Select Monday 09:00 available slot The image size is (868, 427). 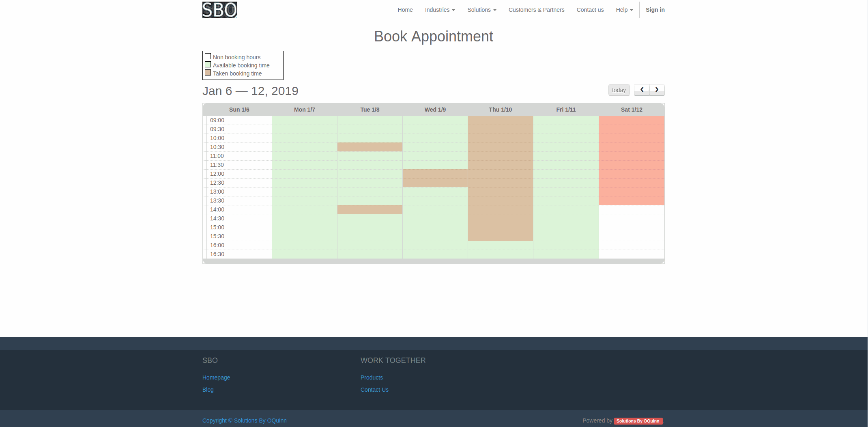[x=304, y=121]
